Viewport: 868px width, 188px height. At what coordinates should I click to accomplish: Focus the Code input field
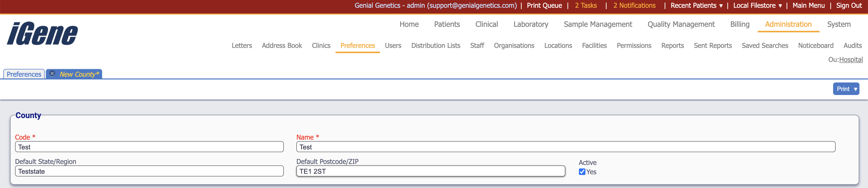(149, 147)
